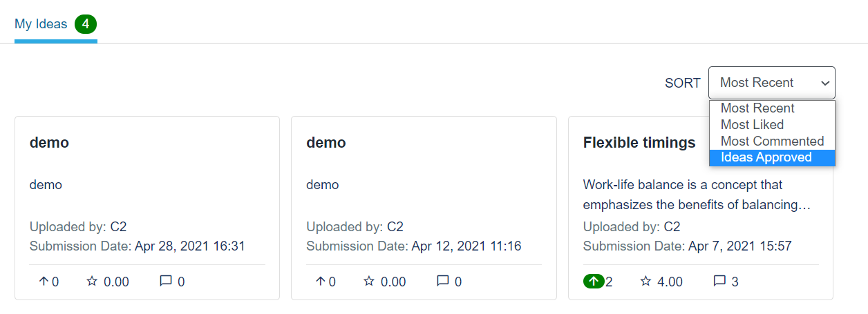Open comments icon on Flexible timings card
Viewport: 868px width, 314px height.
click(719, 282)
